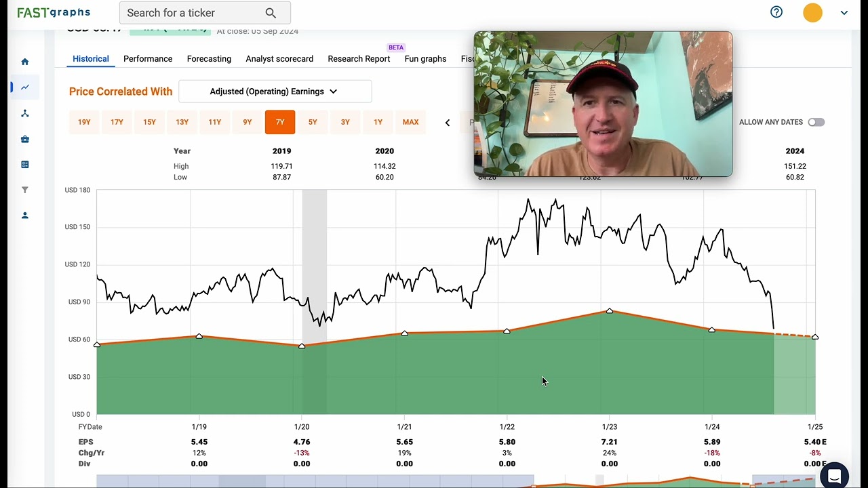Viewport: 868px width, 488px height.
Task: Switch to the Forecasting tab
Action: (209, 59)
